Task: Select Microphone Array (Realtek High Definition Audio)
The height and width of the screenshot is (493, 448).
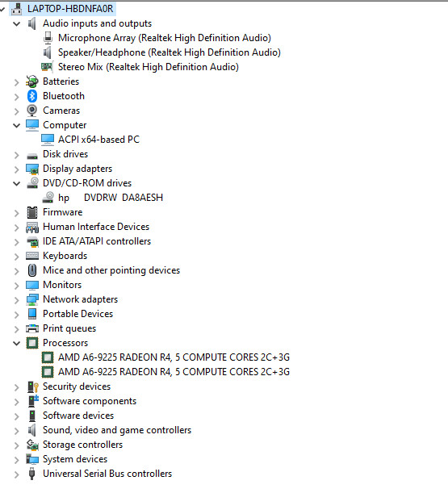Action: (x=165, y=38)
